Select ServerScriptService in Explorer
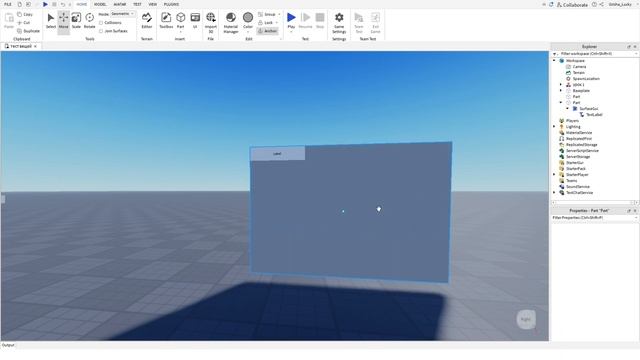 [x=582, y=151]
